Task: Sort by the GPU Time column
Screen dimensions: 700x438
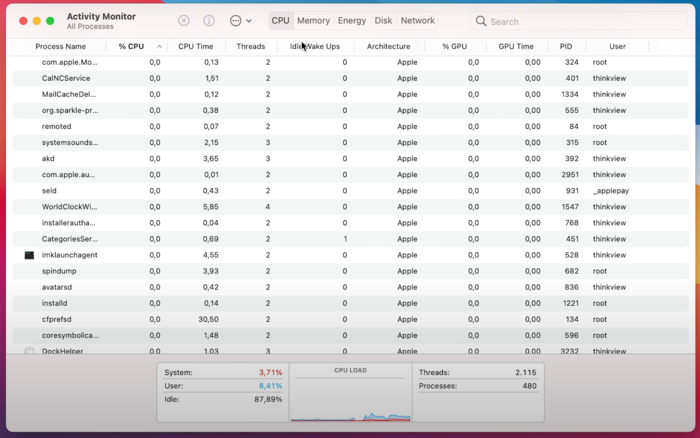Action: [x=516, y=46]
